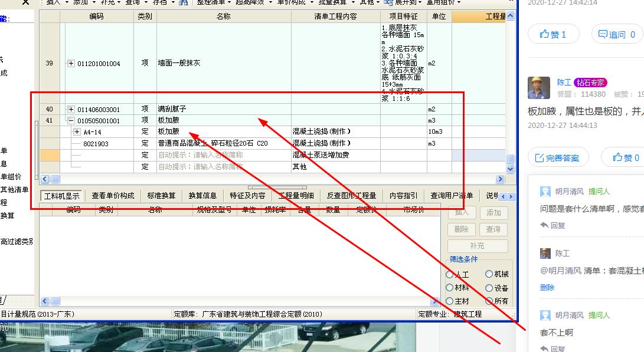Select the 设备 filter radio button
This screenshot has width=644, height=352.
(x=489, y=288)
